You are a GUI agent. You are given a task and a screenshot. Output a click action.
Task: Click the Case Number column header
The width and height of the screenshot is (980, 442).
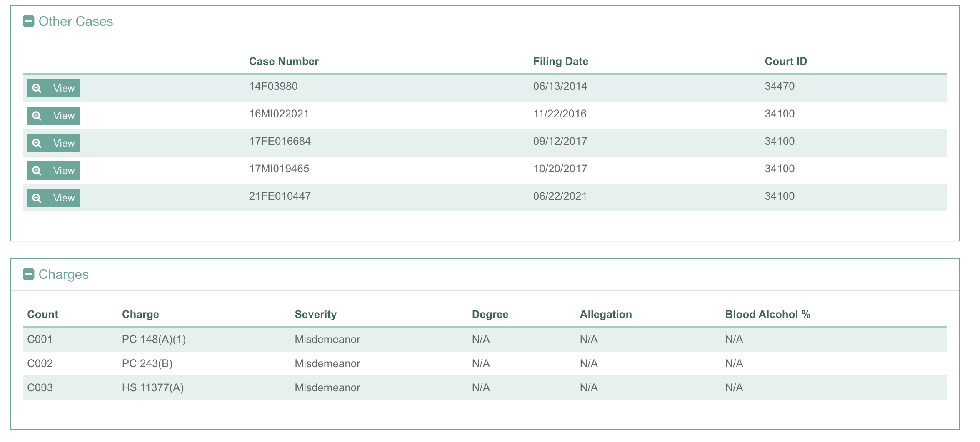click(284, 61)
